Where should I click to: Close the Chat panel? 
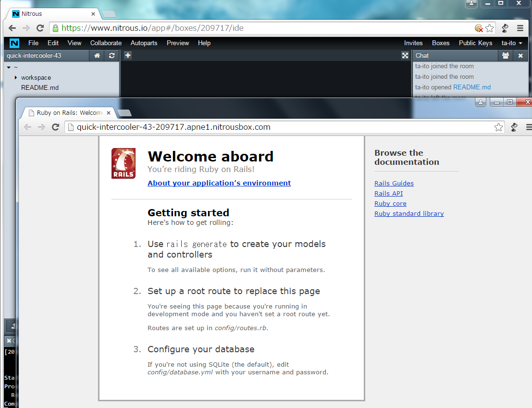tap(520, 56)
